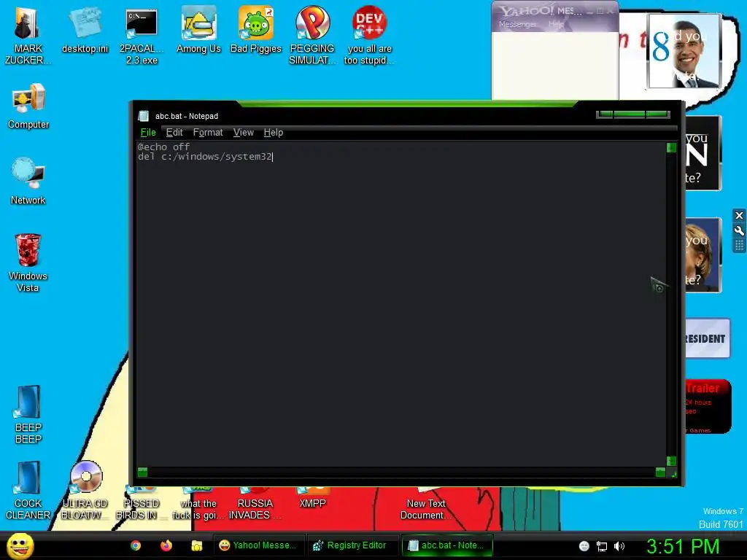Click the gadget drag-handle grip icon
747x560 pixels.
click(740, 245)
